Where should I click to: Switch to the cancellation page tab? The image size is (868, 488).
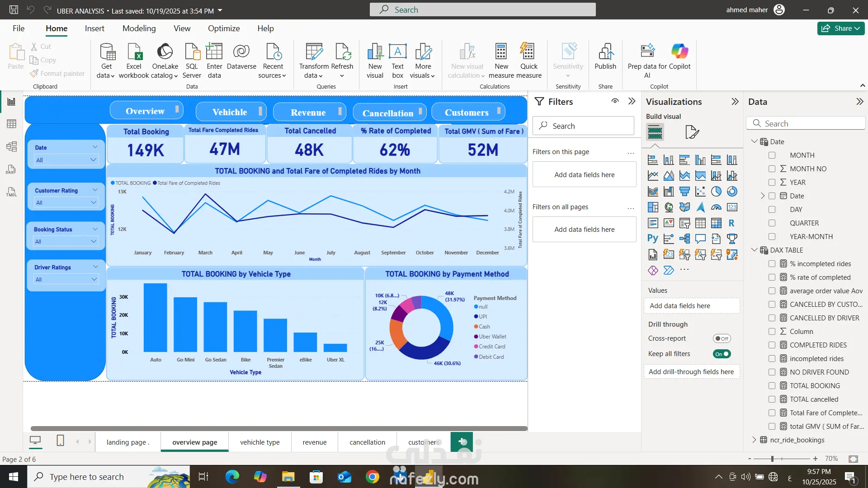(x=367, y=442)
